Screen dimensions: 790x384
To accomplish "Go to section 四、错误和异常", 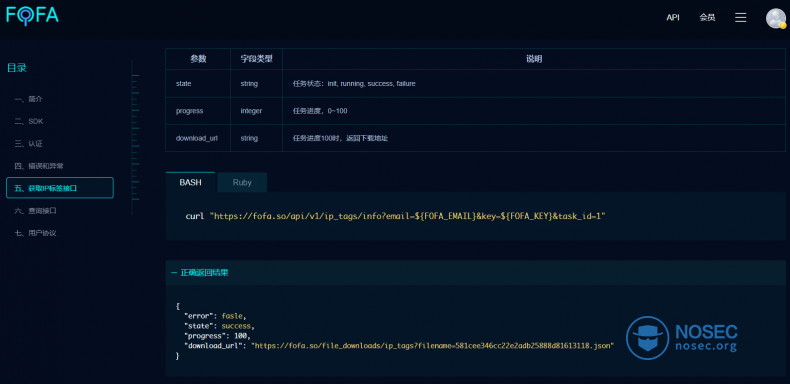I will (39, 166).
